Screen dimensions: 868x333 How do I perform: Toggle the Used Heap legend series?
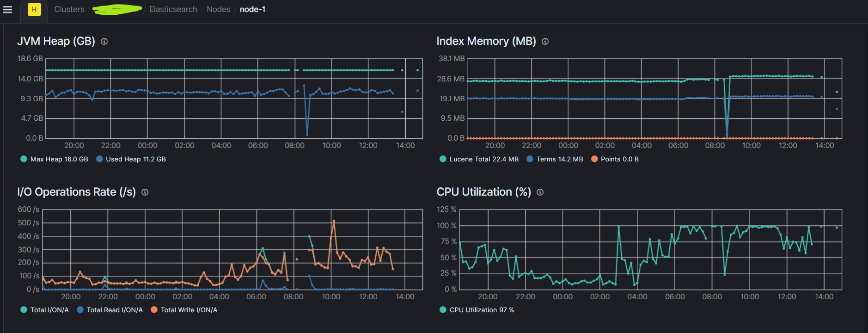coord(131,159)
